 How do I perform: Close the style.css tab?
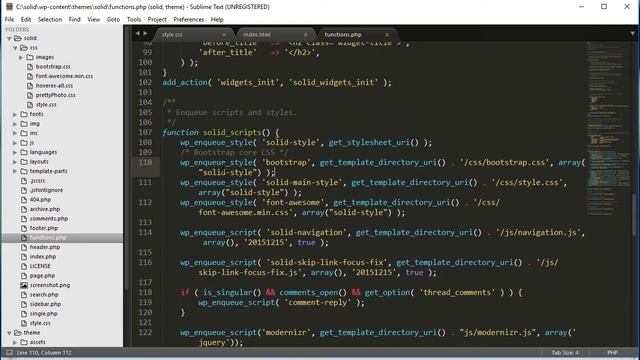tap(224, 35)
